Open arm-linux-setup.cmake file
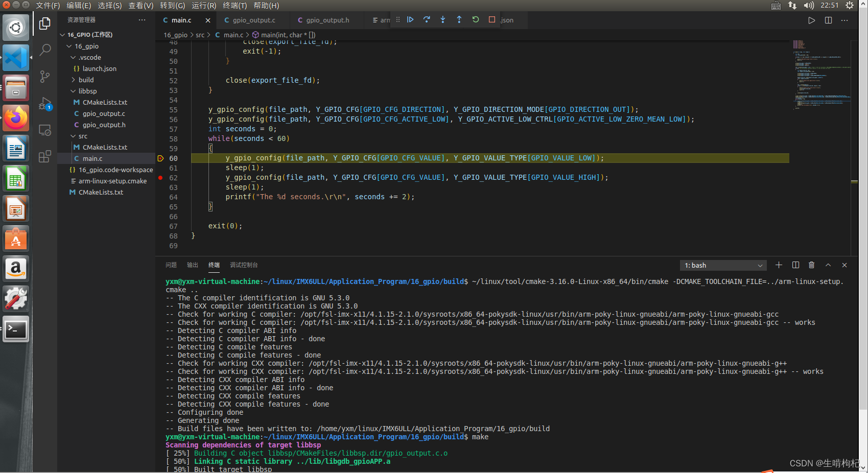 [x=112, y=181]
